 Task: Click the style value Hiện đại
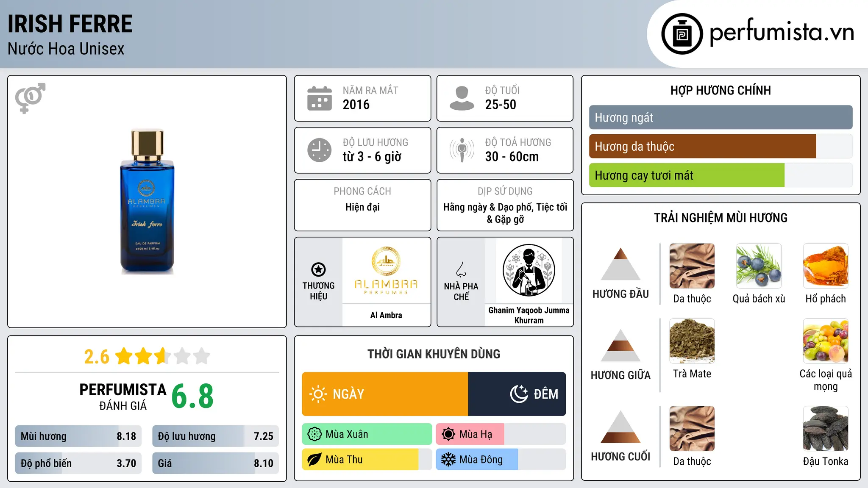(x=362, y=207)
